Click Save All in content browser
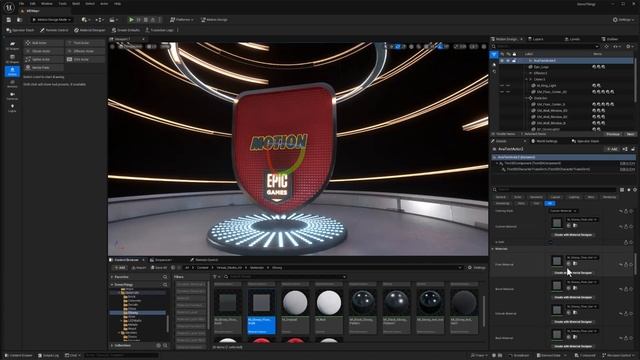The width and height of the screenshot is (640, 360). click(x=158, y=268)
